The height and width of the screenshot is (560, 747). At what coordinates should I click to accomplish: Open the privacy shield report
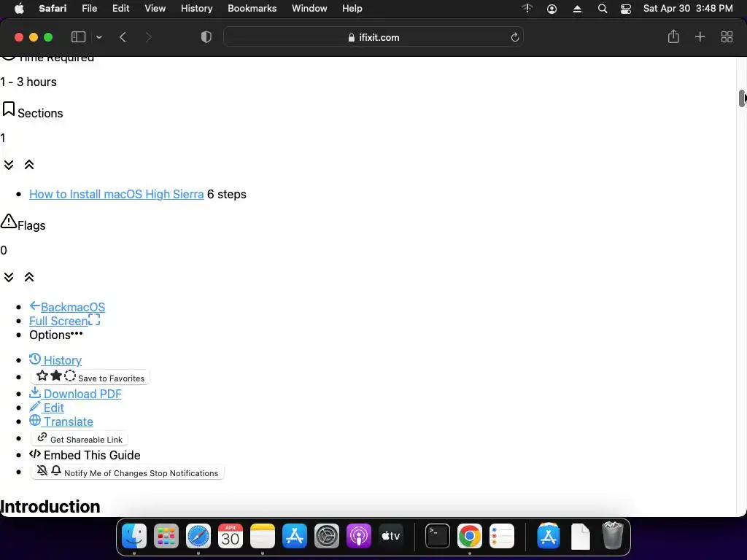206,37
